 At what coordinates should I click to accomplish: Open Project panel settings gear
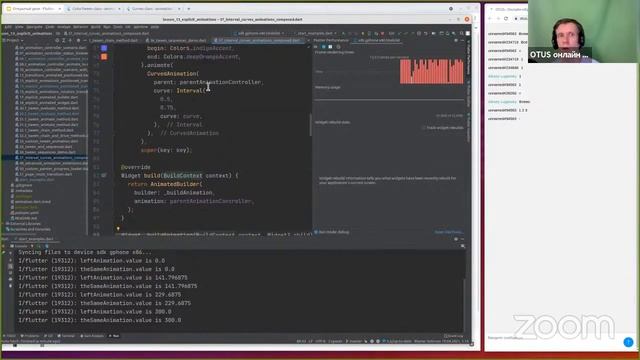click(78, 40)
